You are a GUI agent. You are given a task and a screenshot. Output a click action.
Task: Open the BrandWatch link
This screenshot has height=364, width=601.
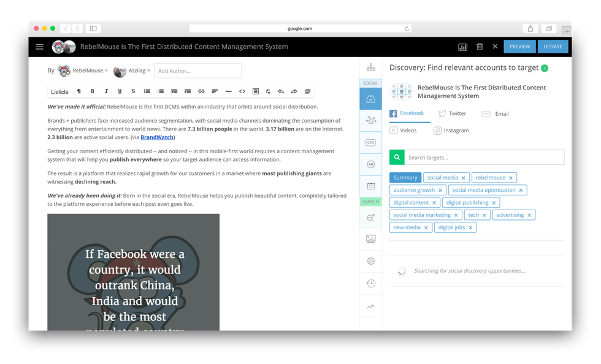[156, 137]
